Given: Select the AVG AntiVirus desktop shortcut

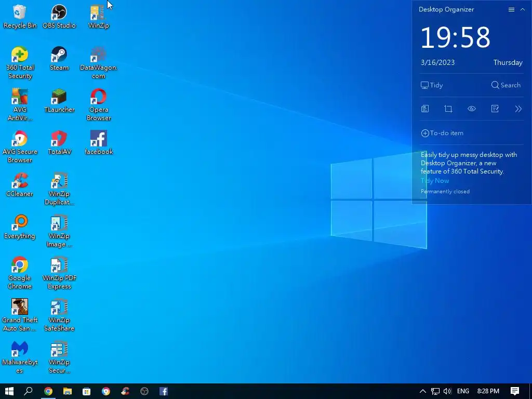Looking at the screenshot, I should point(20,105).
